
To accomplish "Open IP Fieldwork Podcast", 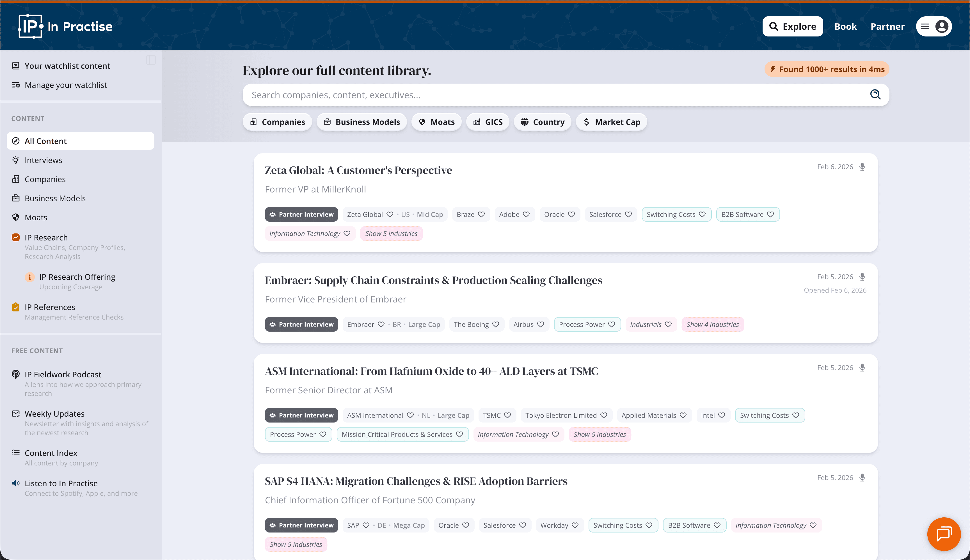I will pyautogui.click(x=63, y=374).
